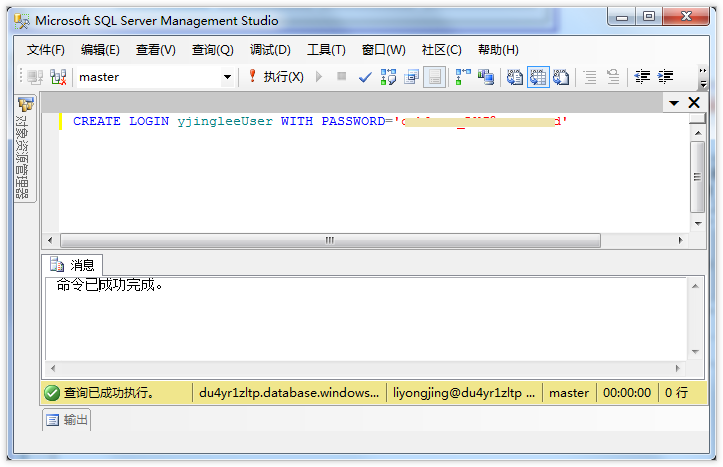Click editor horizontal scrollbar left arrow
This screenshot has width=723, height=467.
(x=50, y=240)
